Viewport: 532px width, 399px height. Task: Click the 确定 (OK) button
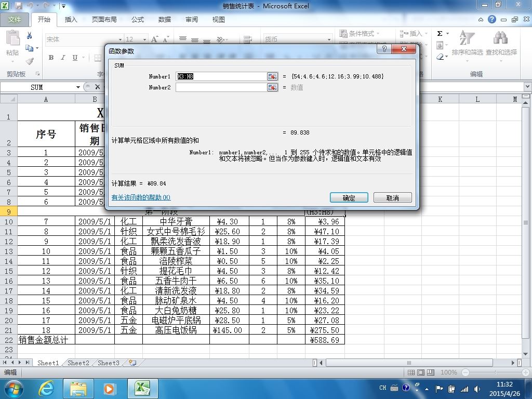[349, 198]
